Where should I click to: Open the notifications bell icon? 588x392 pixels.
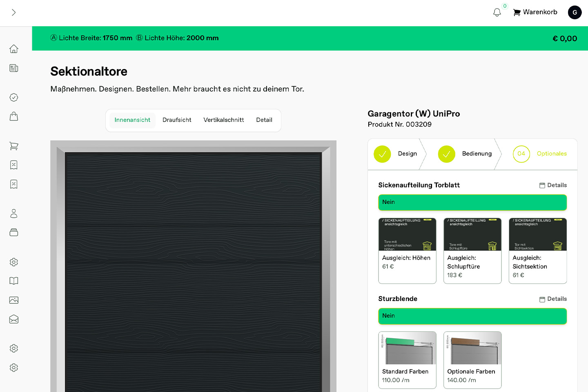pos(497,13)
